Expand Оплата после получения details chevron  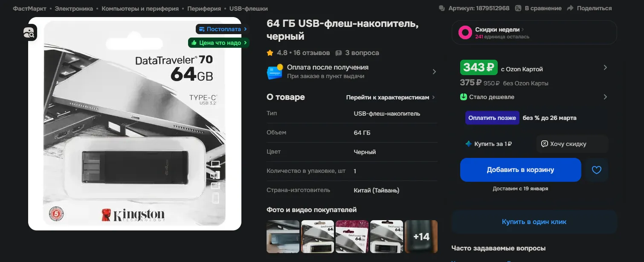434,72
